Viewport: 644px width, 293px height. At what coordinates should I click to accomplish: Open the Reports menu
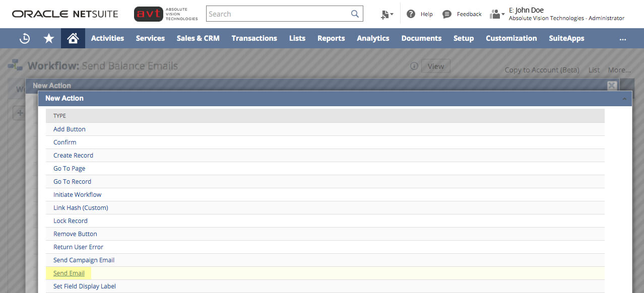(331, 38)
